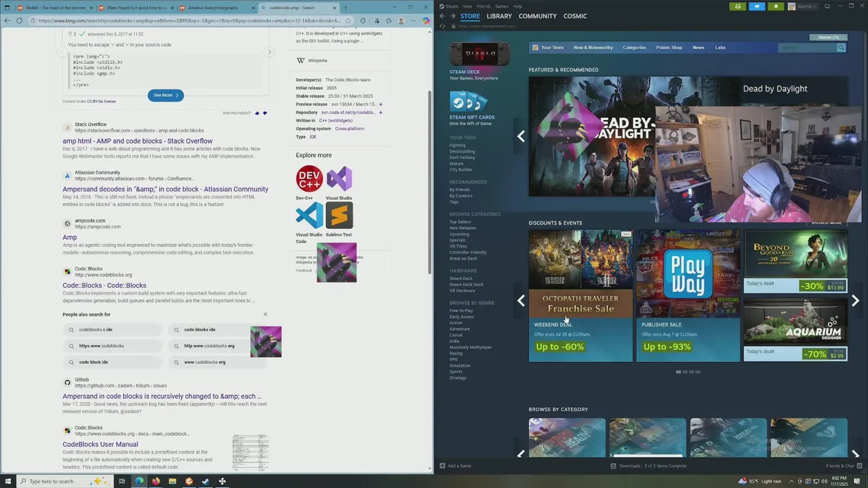The width and height of the screenshot is (868, 488).
Task: Switch to LIBRARY tab in Steam
Action: [x=499, y=16]
